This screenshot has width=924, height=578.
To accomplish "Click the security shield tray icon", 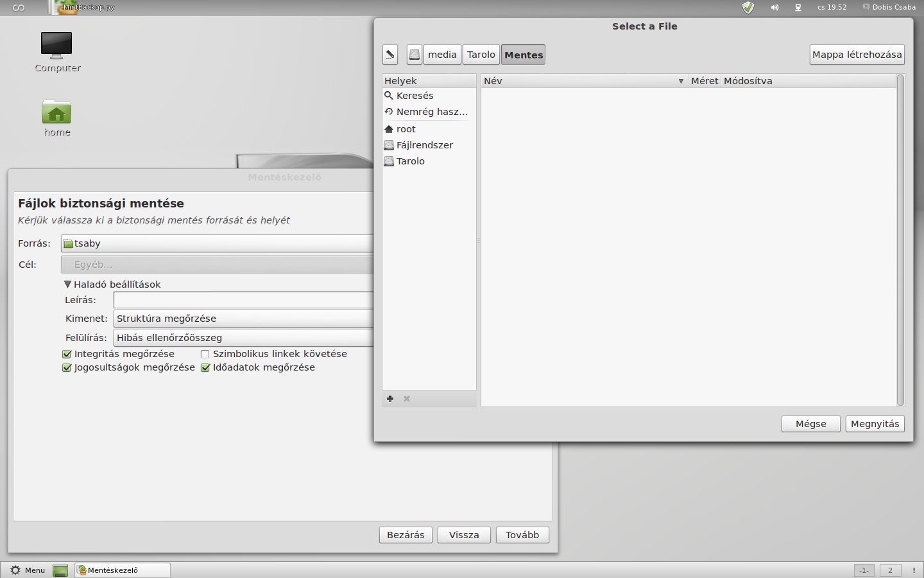I will point(748,7).
